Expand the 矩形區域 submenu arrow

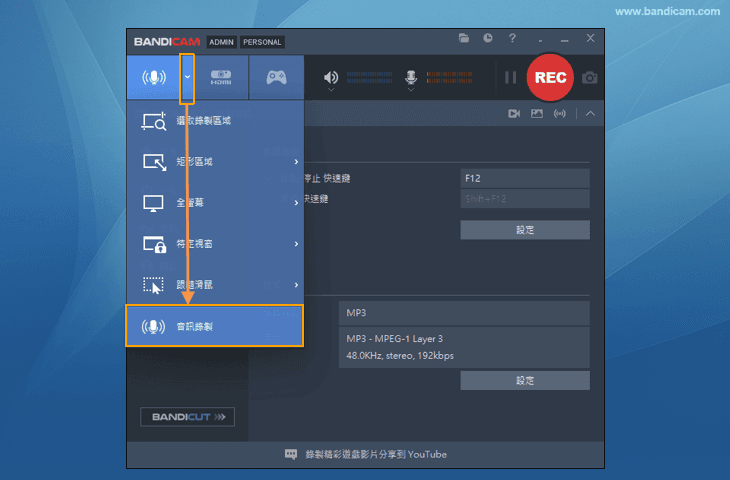coord(296,162)
